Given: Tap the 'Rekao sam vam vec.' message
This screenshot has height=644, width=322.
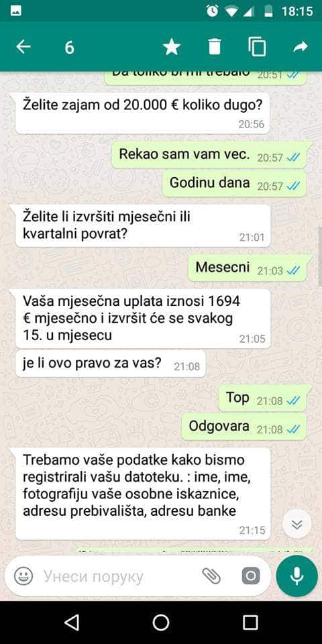Looking at the screenshot, I should [210, 155].
